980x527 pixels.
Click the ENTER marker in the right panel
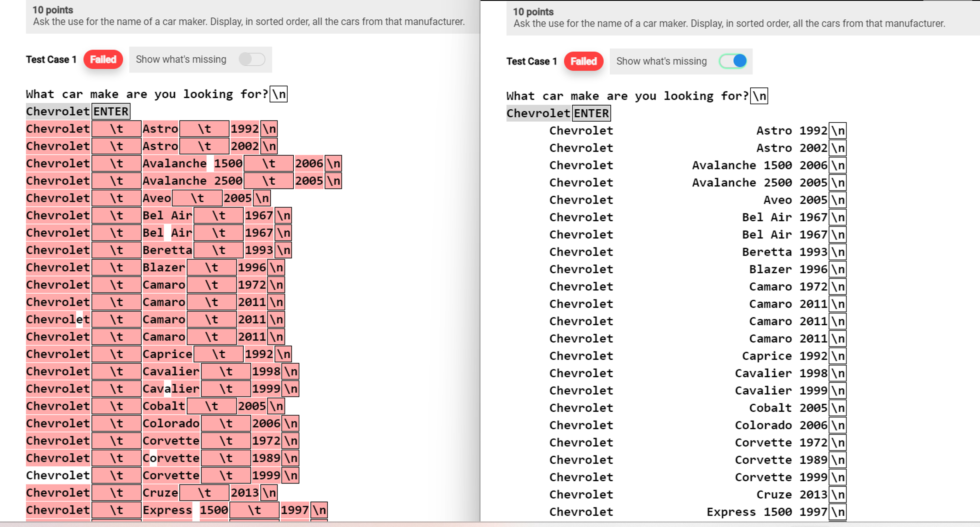(590, 113)
